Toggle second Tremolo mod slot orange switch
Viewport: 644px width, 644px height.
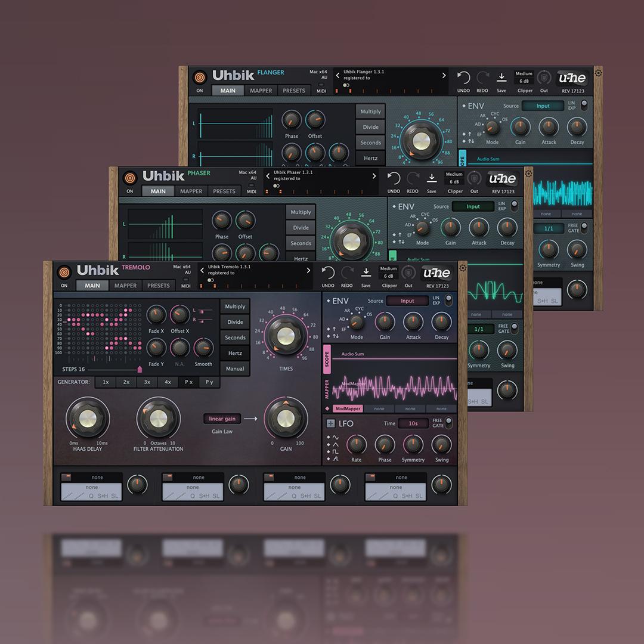click(x=168, y=477)
